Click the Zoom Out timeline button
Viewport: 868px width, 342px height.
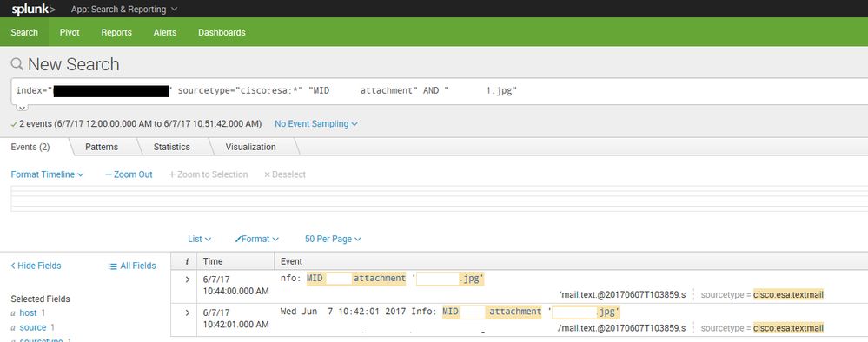[129, 174]
